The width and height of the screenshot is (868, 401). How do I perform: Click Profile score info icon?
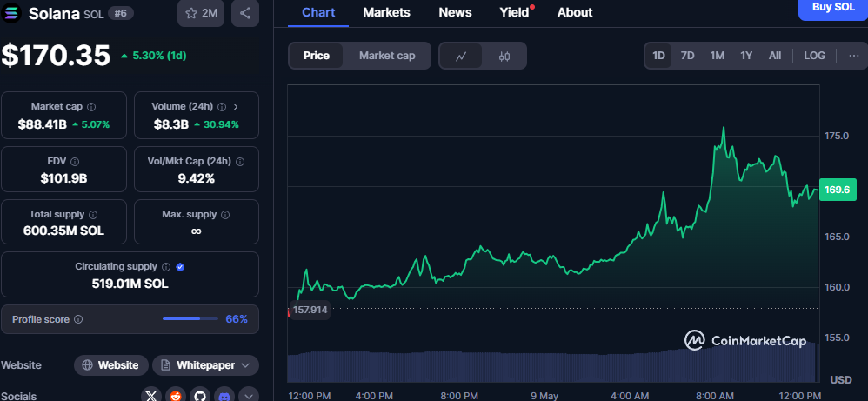tap(78, 319)
